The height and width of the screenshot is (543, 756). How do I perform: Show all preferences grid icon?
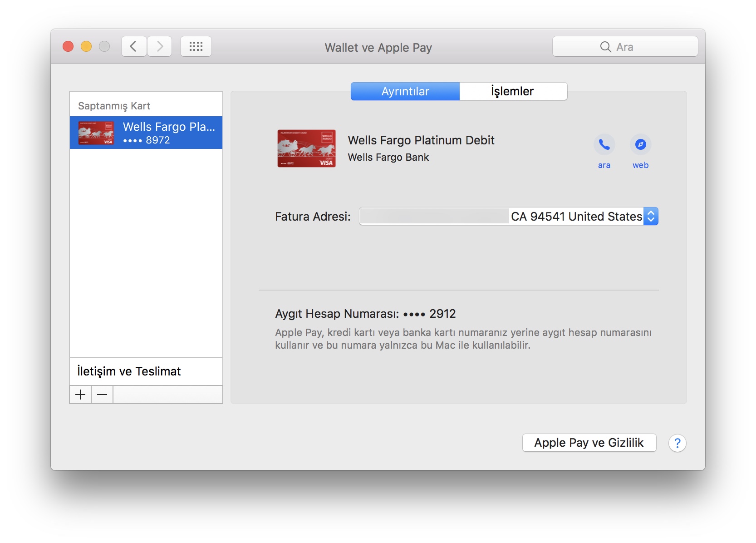coord(196,46)
